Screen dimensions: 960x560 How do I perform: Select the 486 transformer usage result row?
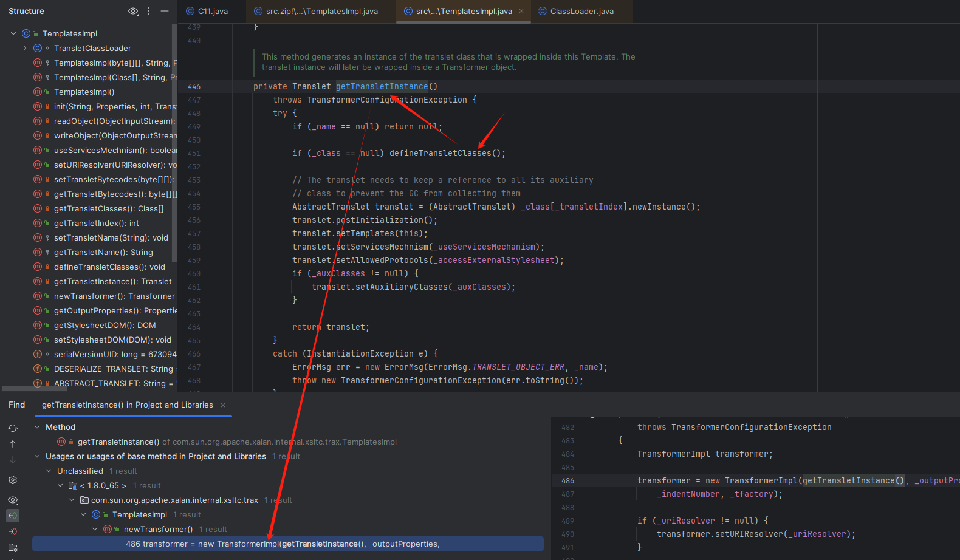click(288, 544)
